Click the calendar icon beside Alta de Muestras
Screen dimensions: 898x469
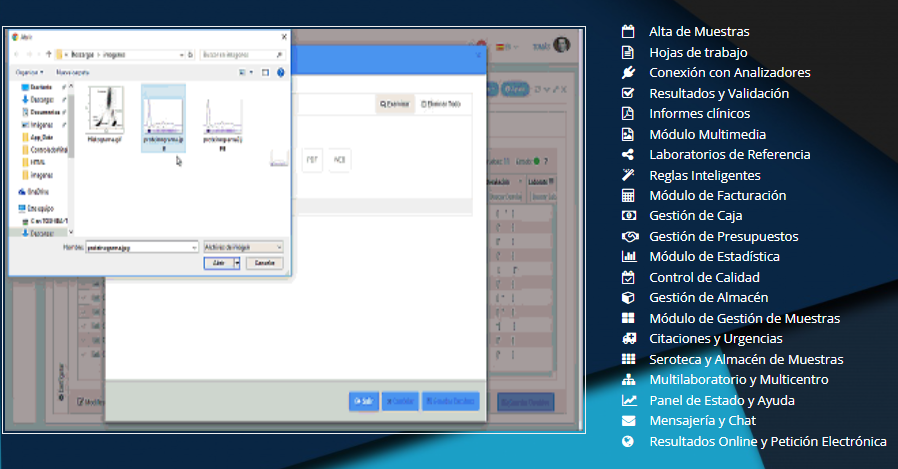click(x=628, y=31)
